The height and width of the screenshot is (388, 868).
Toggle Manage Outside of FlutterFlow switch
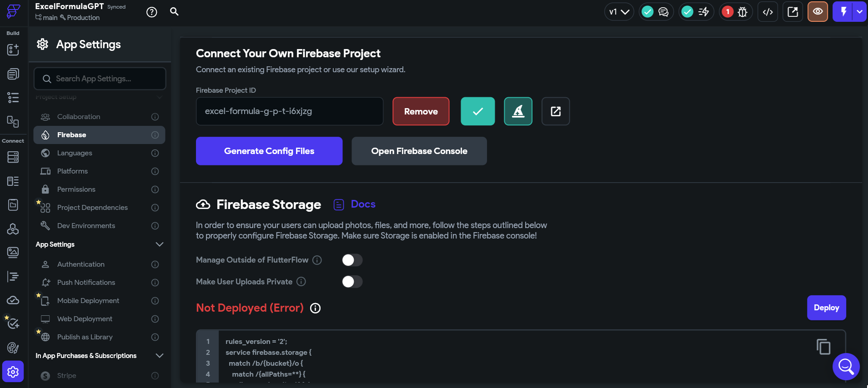pyautogui.click(x=352, y=260)
